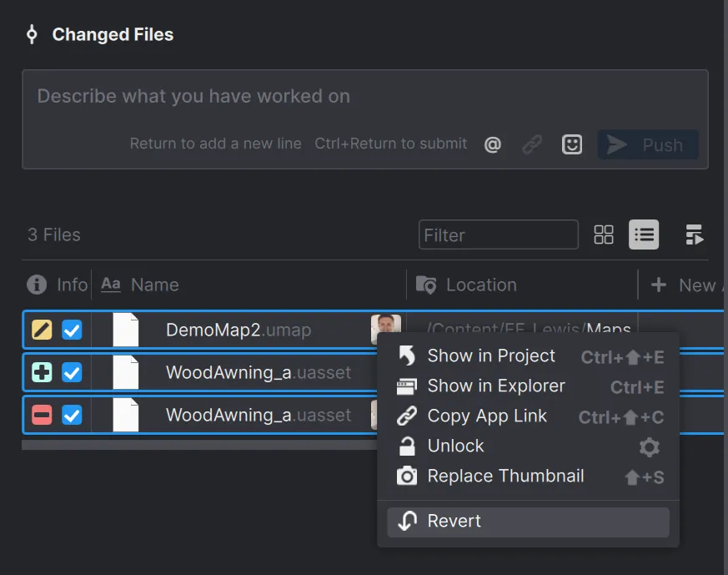Open the sort and group options icon

click(x=694, y=235)
